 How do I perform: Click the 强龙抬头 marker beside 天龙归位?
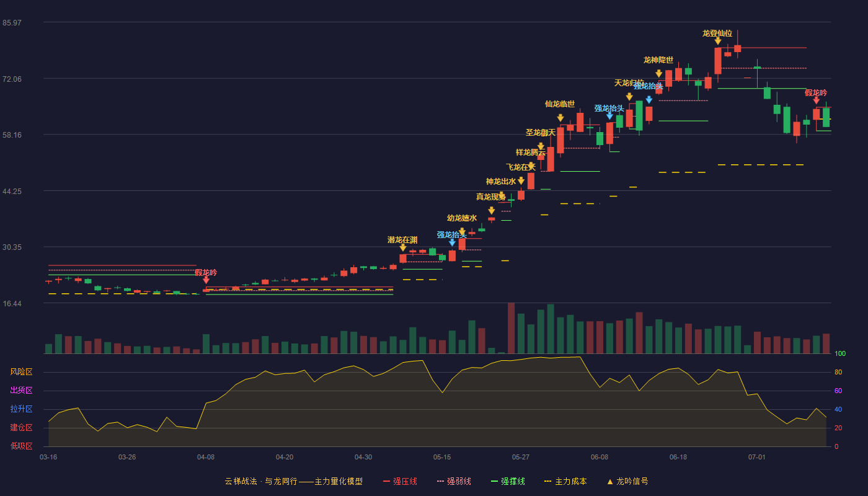649,99
